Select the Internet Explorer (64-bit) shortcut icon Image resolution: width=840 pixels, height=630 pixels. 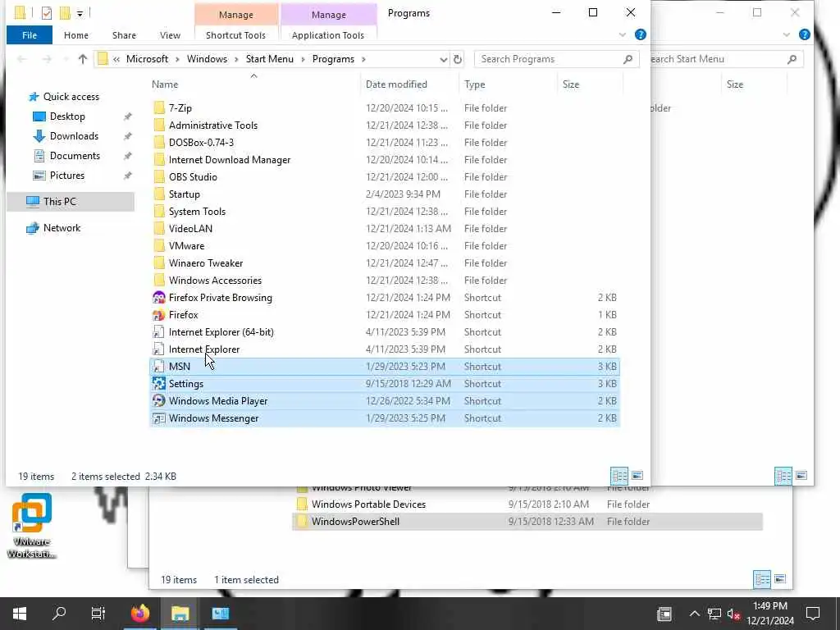158,331
